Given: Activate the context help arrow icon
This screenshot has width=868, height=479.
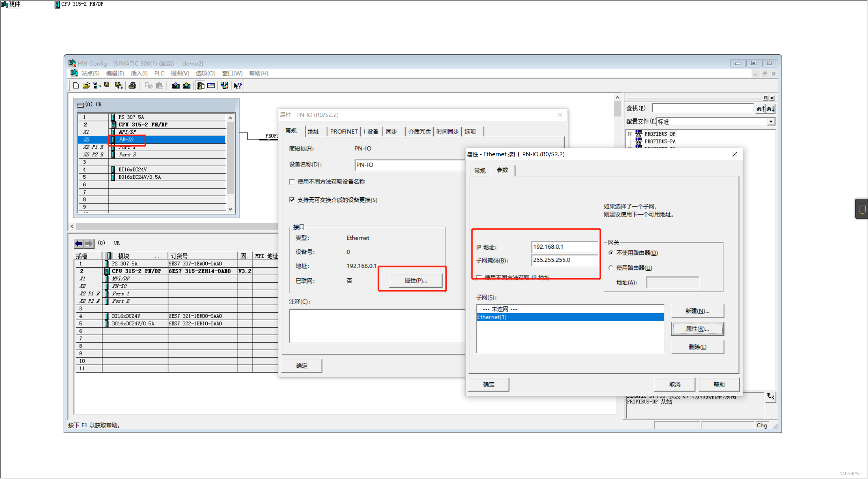Looking at the screenshot, I should [238, 86].
